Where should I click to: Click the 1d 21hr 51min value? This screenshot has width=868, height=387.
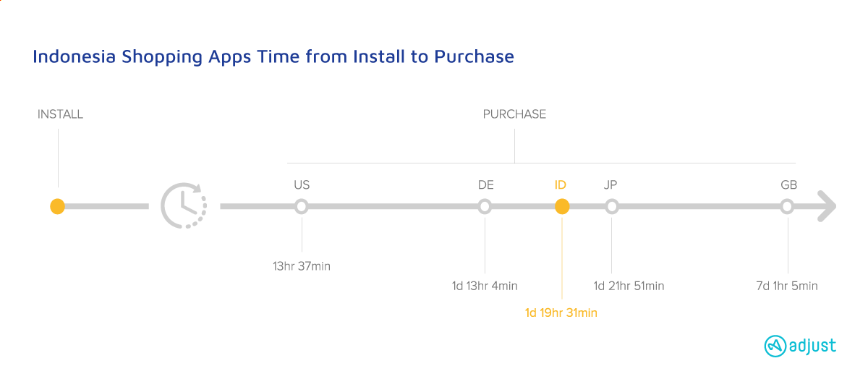pos(629,286)
